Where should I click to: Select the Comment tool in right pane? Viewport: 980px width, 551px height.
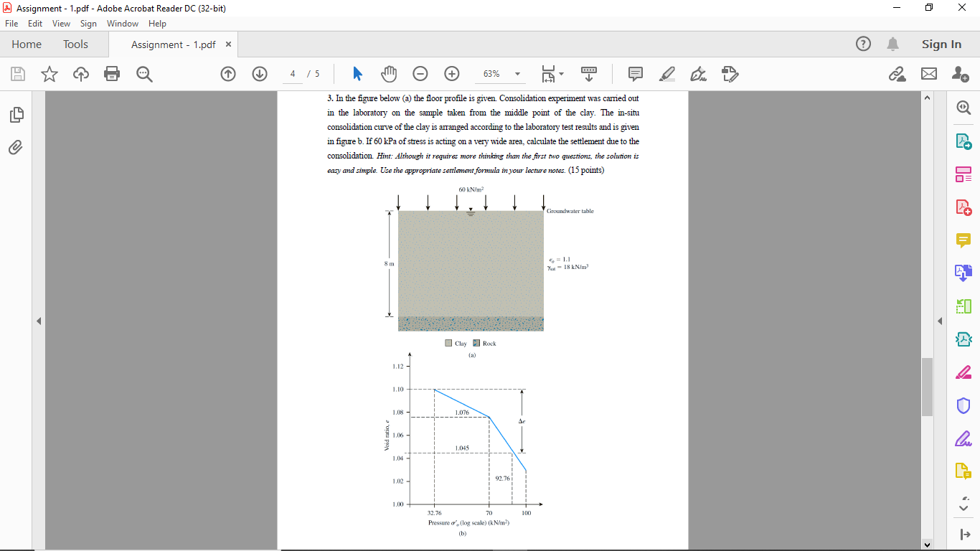[964, 240]
